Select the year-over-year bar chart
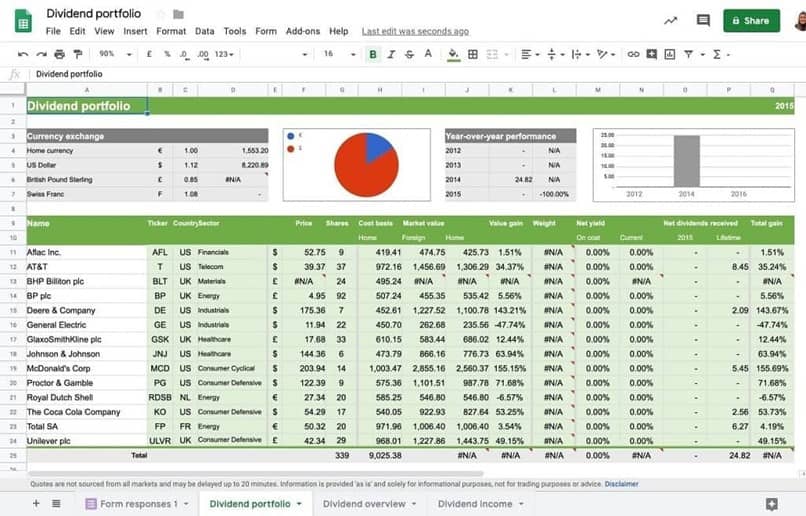This screenshot has width=806, height=516. (693, 164)
